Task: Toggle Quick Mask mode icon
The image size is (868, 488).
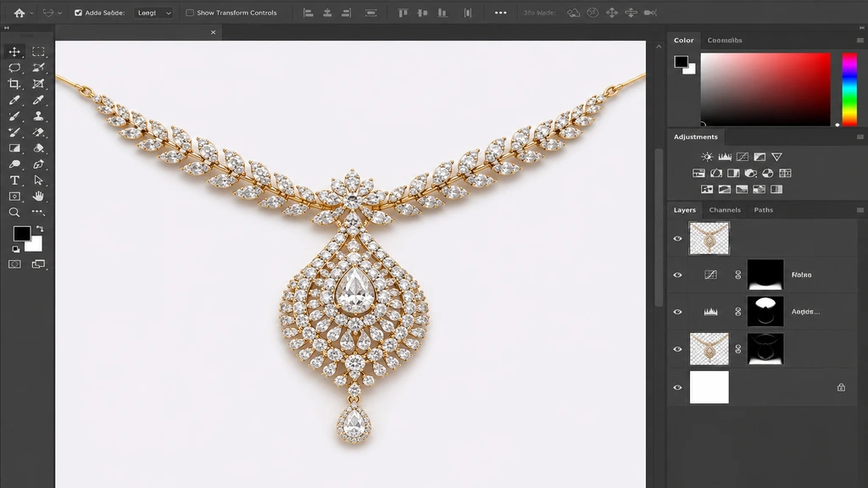Action: click(14, 264)
